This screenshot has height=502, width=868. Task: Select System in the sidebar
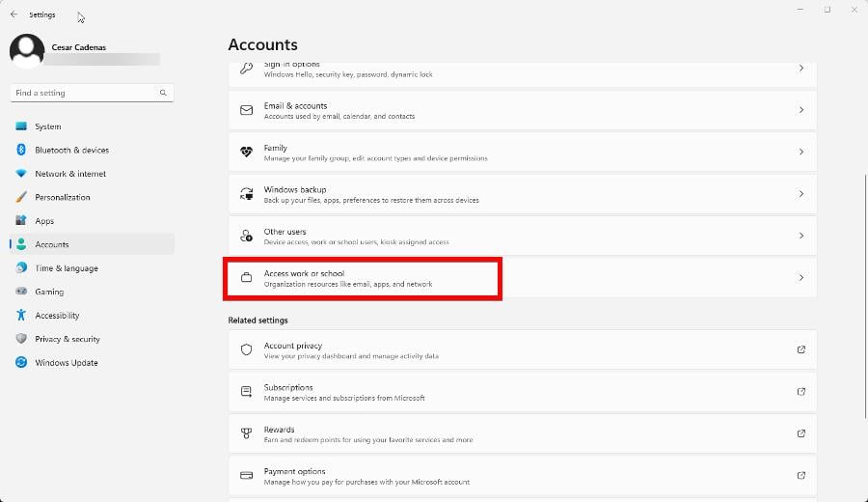click(48, 126)
